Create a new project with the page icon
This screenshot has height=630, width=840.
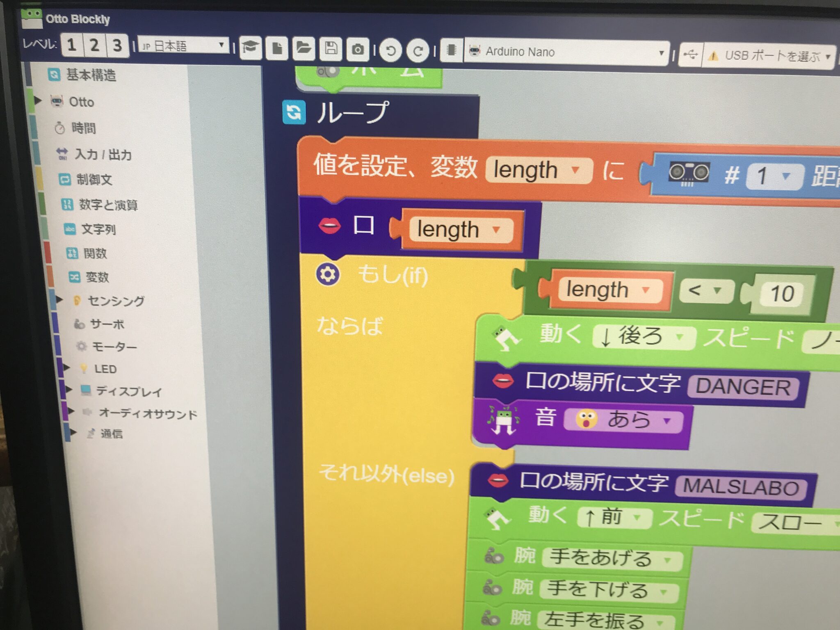[278, 48]
